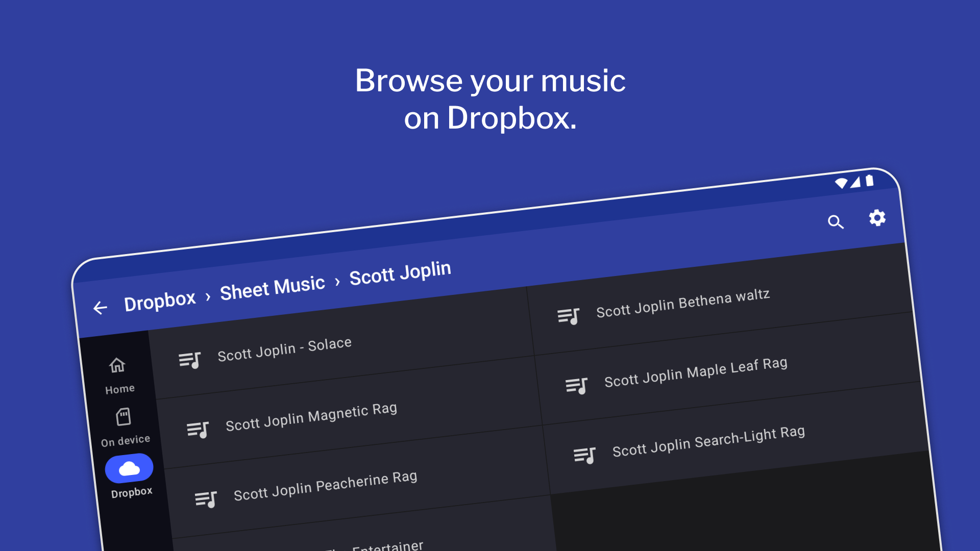Image resolution: width=980 pixels, height=551 pixels.
Task: Open Scott Joplin - Solace item
Action: (284, 350)
